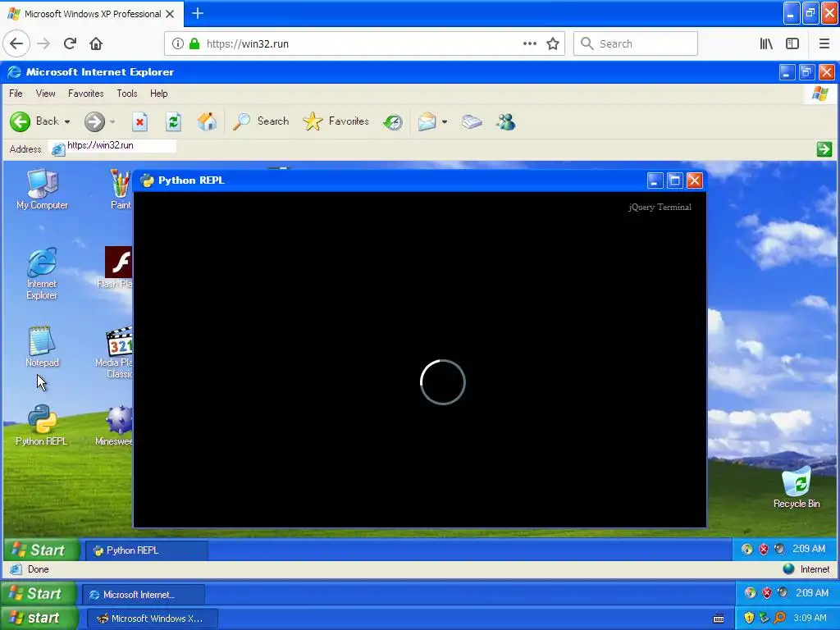Click Internet Explorer green Back button

coord(34,121)
